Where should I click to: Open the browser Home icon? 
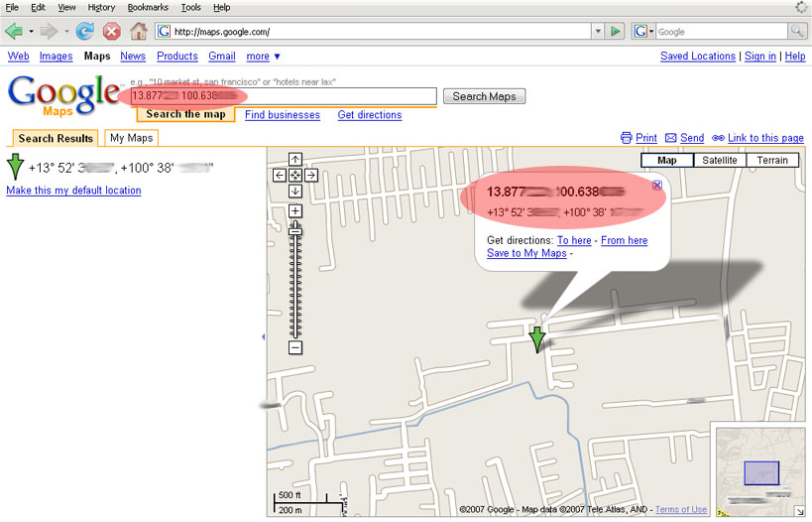pyautogui.click(x=138, y=31)
